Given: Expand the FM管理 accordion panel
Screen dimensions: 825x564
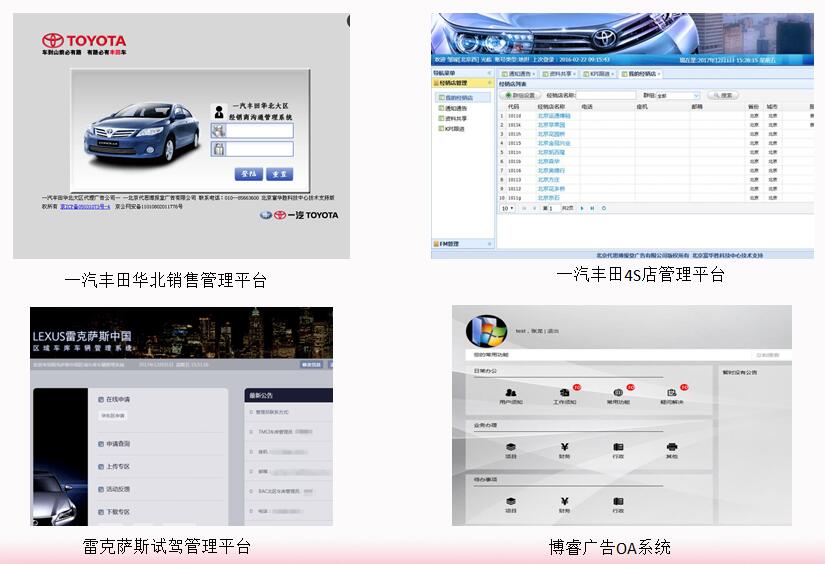Looking at the screenshot, I should 462,244.
